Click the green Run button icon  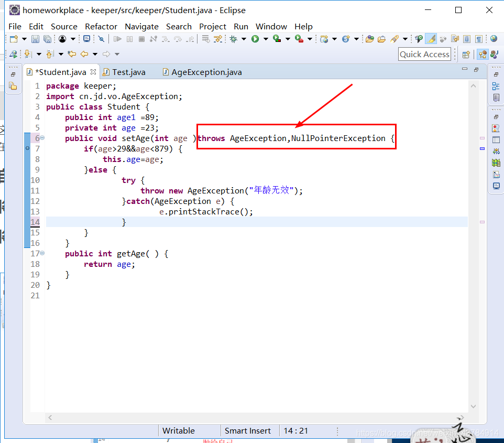pyautogui.click(x=255, y=39)
